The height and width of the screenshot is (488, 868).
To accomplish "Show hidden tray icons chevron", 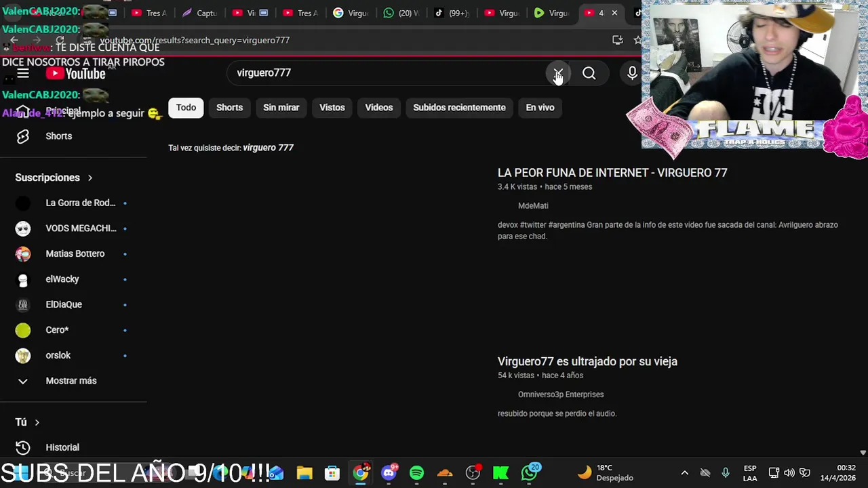I will tap(684, 473).
